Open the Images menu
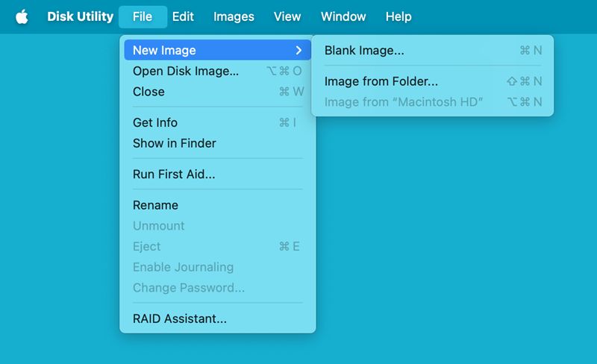Screen dimensions: 597x364 234,16
